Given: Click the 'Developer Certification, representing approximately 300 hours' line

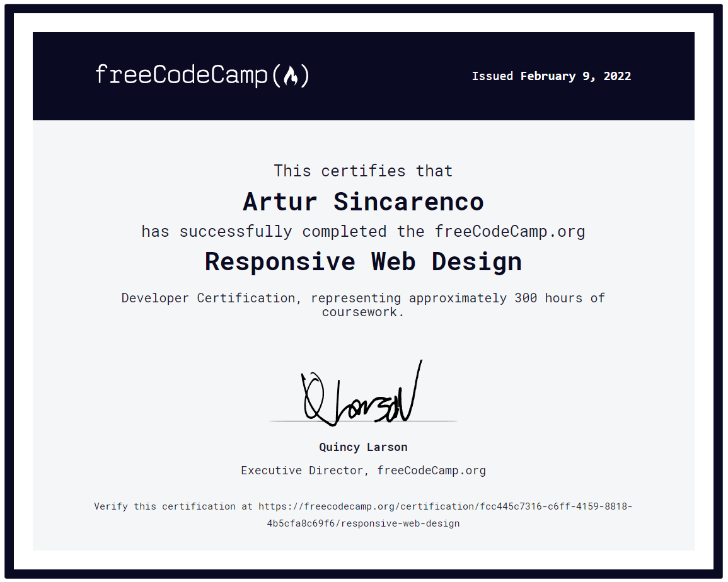Looking at the screenshot, I should (x=363, y=298).
